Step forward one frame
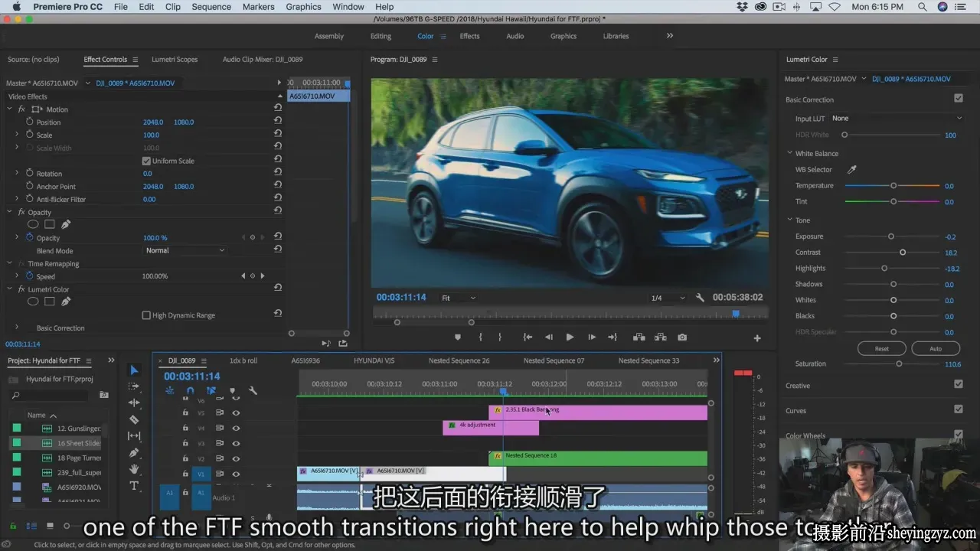 pyautogui.click(x=592, y=337)
